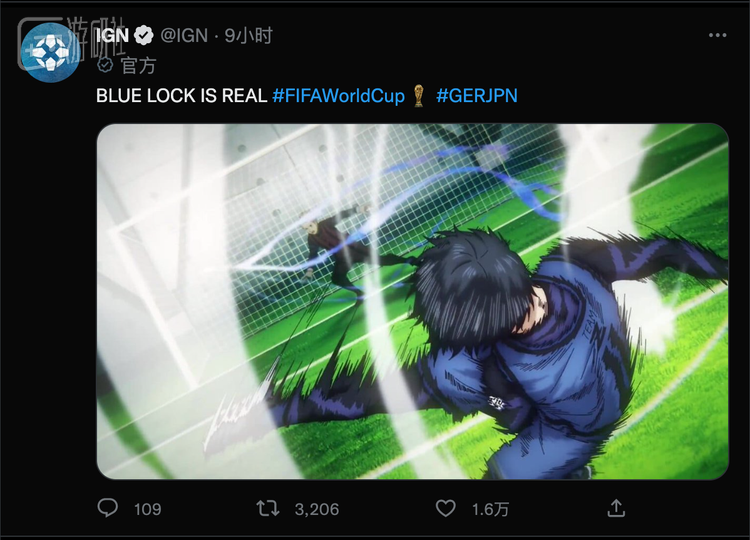The image size is (750, 540).
Task: Click the IGN profile avatar
Action: pos(51,52)
